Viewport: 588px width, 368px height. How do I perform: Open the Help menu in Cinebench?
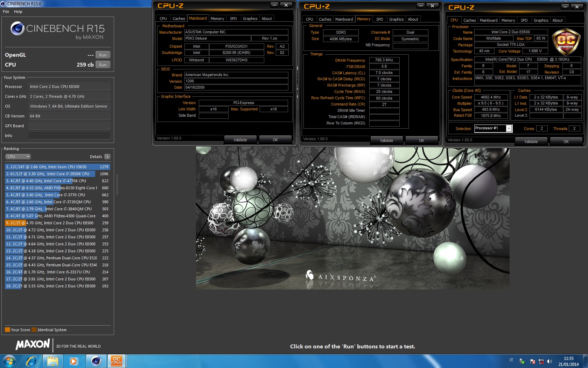click(x=18, y=12)
